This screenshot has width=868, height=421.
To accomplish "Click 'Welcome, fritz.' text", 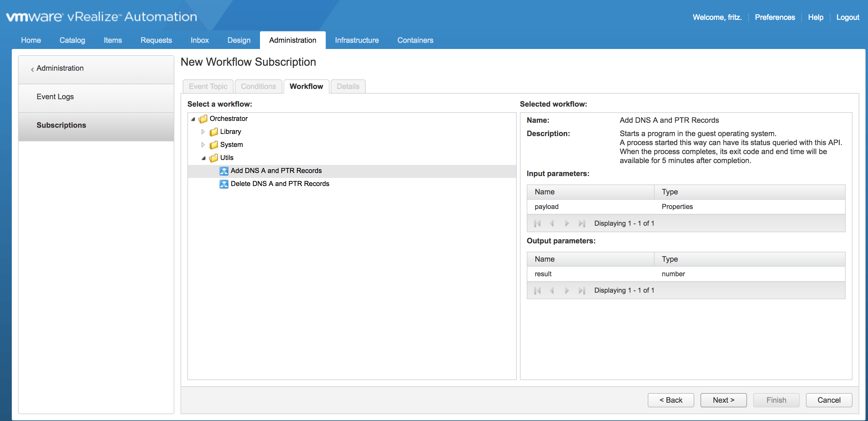I will coord(717,17).
